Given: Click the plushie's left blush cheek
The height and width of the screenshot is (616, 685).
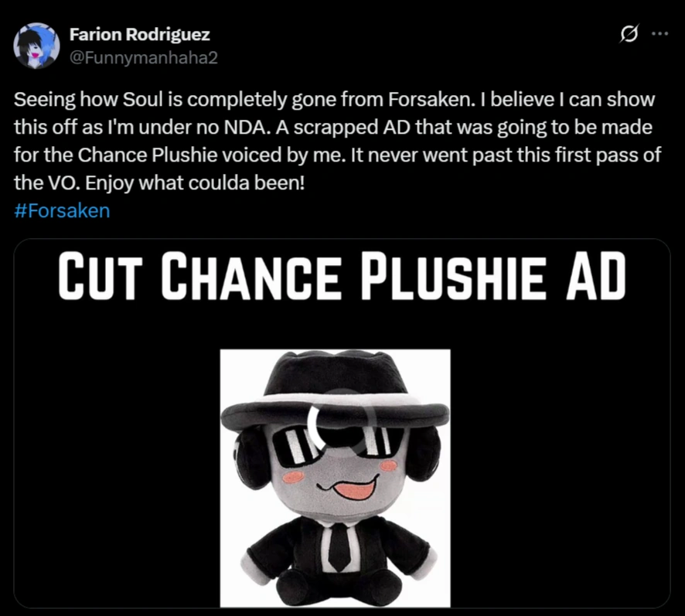Looking at the screenshot, I should pyautogui.click(x=293, y=476).
